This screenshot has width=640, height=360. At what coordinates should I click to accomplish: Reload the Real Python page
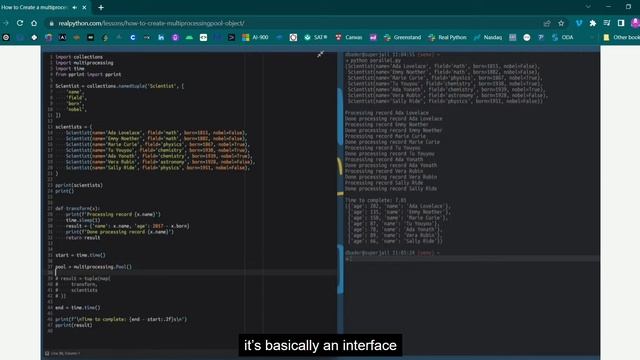[x=20, y=23]
